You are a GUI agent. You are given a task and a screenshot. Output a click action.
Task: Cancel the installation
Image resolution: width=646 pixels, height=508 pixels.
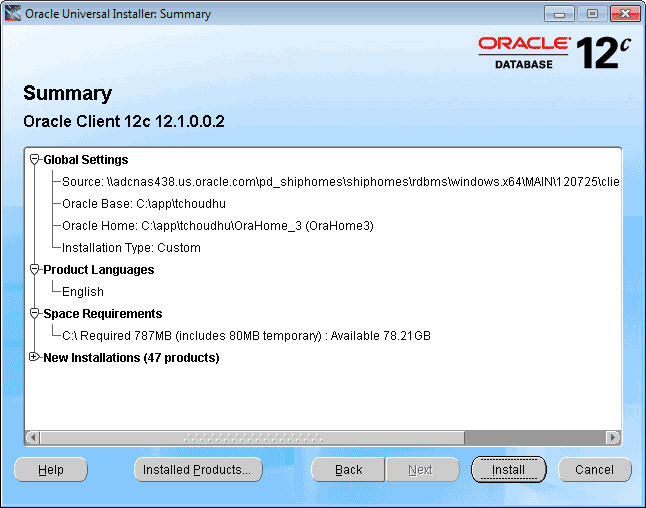[x=594, y=469]
